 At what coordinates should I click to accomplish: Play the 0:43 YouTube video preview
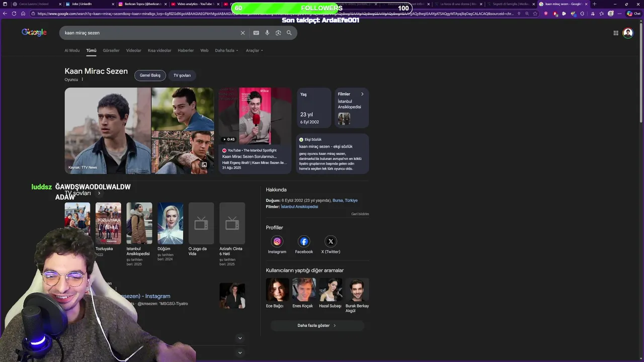(255, 116)
